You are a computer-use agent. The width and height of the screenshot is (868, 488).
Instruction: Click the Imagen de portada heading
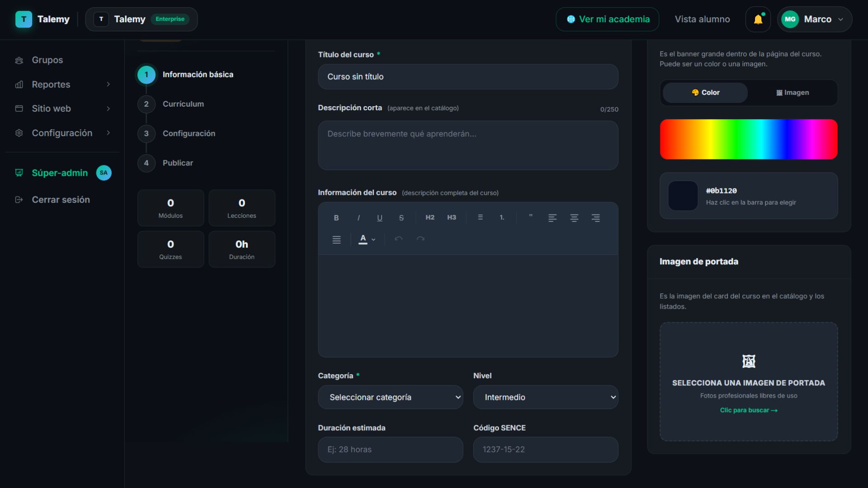(698, 262)
